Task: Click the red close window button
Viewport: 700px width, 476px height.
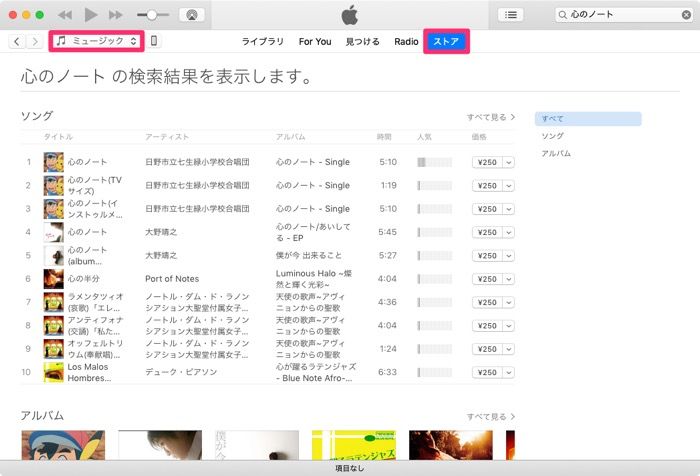Action: point(13,15)
